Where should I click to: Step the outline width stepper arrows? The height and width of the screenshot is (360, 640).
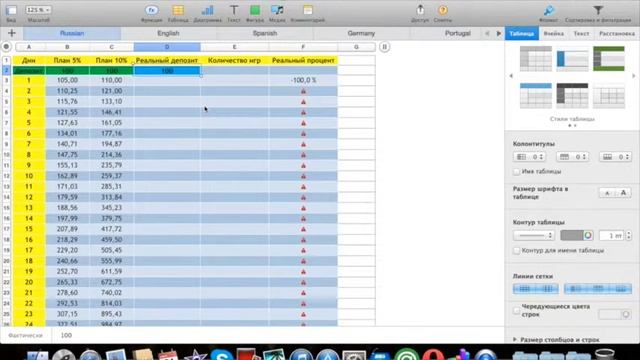pos(629,236)
